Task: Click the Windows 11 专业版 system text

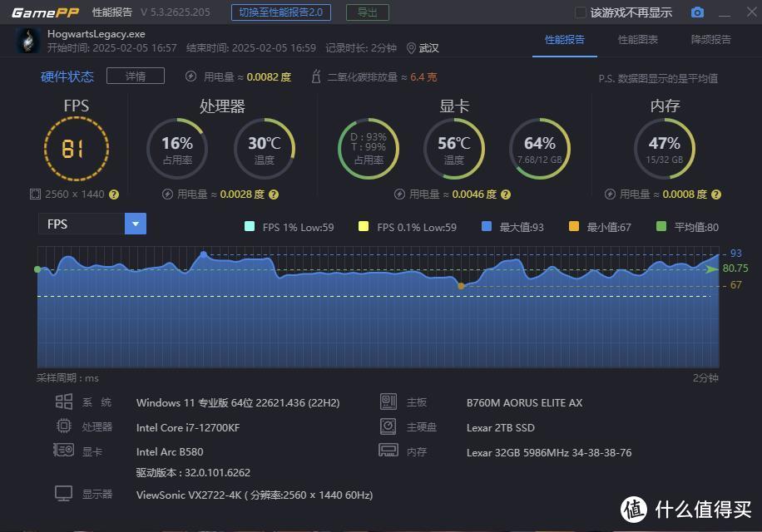Action: pyautogui.click(x=238, y=403)
